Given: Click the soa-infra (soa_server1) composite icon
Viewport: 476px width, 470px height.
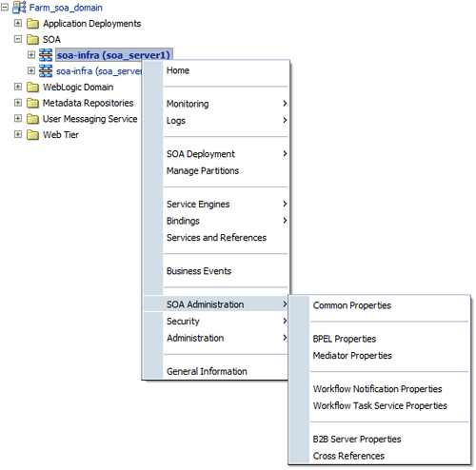Looking at the screenshot, I should coord(46,55).
